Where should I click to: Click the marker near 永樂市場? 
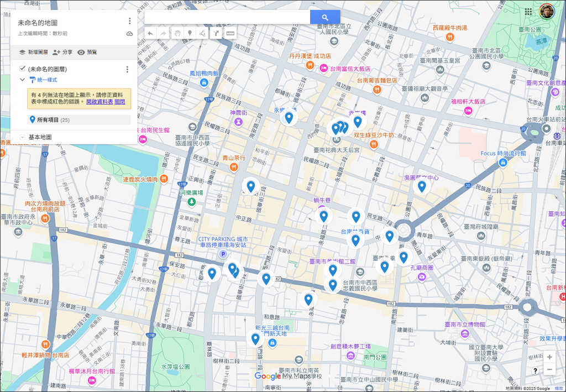(x=289, y=118)
